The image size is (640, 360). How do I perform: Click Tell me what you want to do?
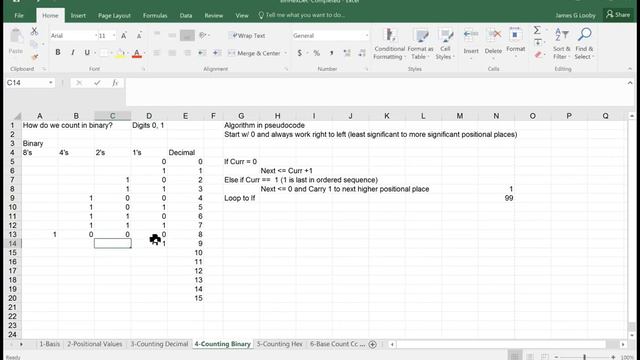[x=302, y=15]
